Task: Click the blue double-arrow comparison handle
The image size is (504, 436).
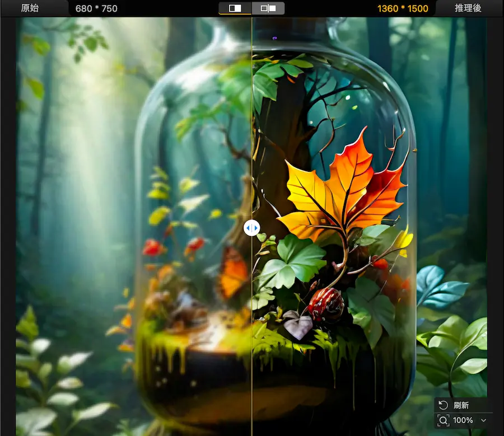Action: coord(252,228)
